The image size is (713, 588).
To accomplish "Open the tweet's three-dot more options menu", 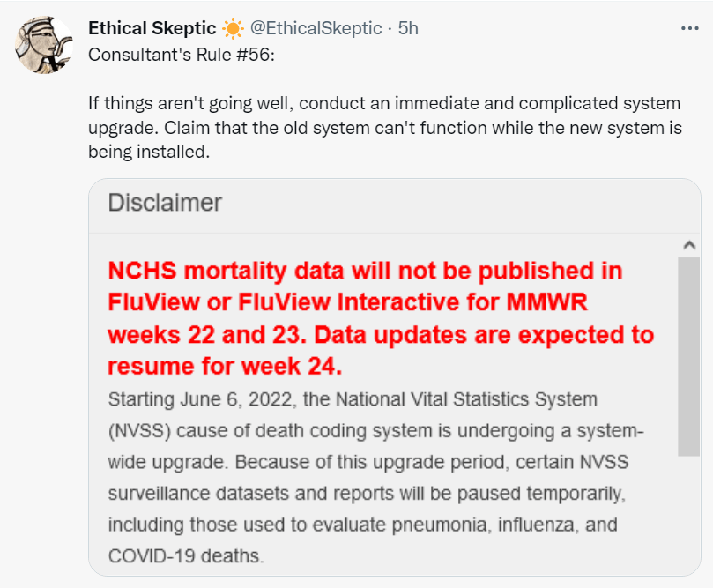I will [689, 28].
